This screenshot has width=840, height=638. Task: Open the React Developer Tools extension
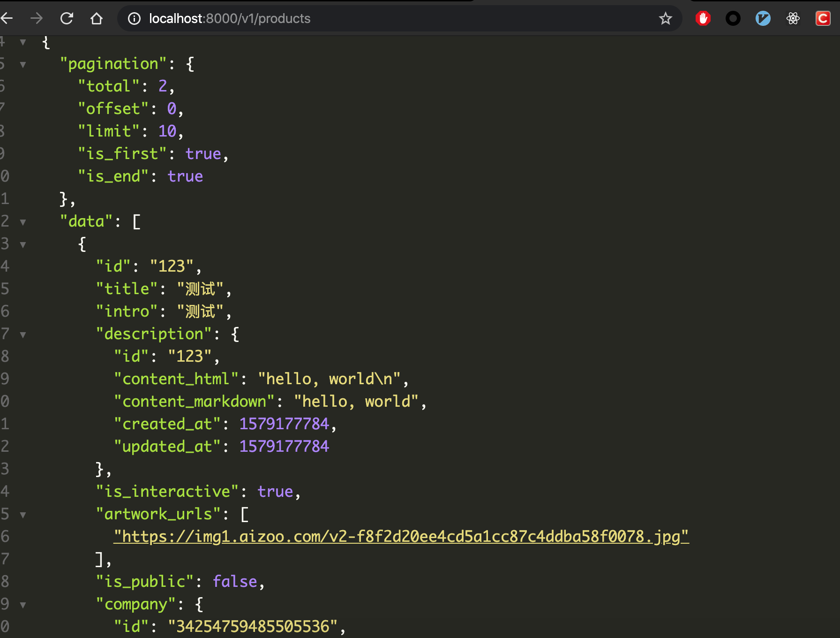tap(793, 19)
